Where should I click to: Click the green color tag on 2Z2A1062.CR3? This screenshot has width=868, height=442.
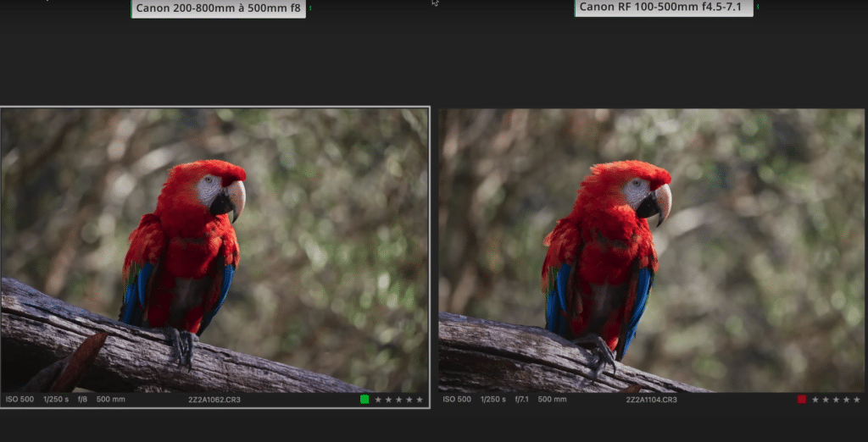pyautogui.click(x=364, y=400)
